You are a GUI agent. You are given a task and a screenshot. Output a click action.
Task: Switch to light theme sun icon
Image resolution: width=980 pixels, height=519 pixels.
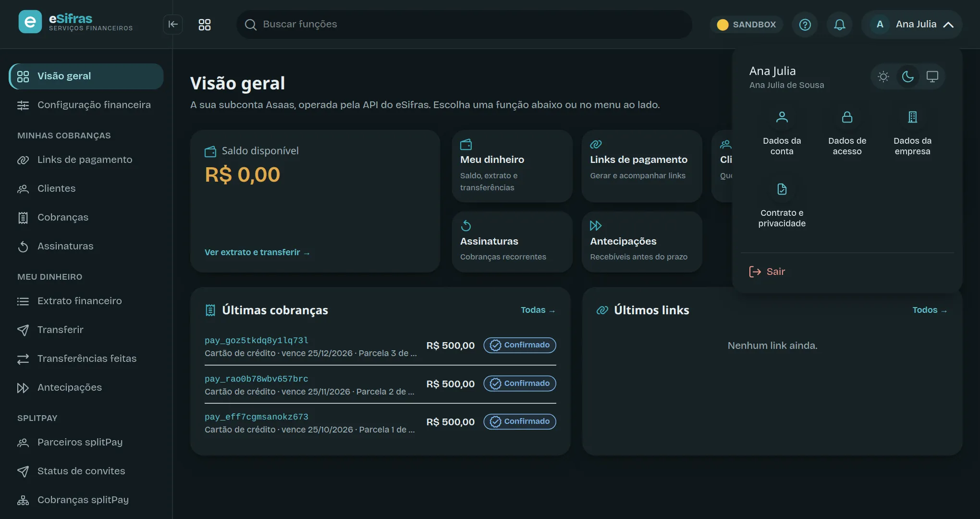883,76
